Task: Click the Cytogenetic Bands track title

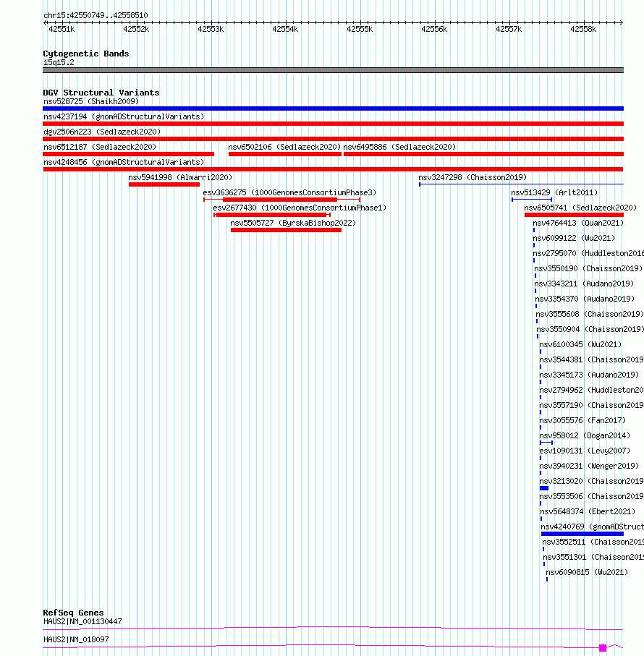Action: pos(86,54)
